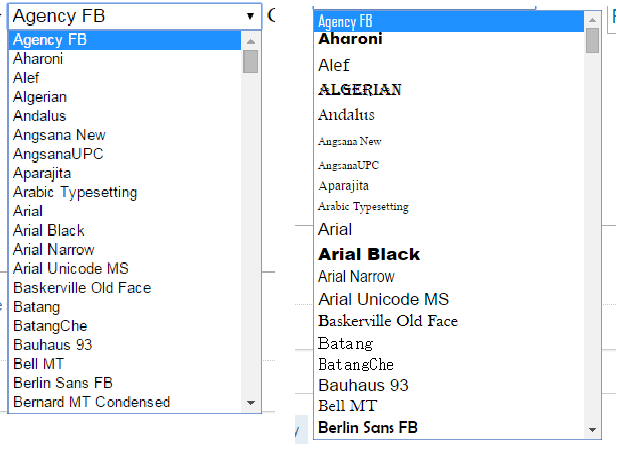Select Andalus preview in right list

coord(346,115)
